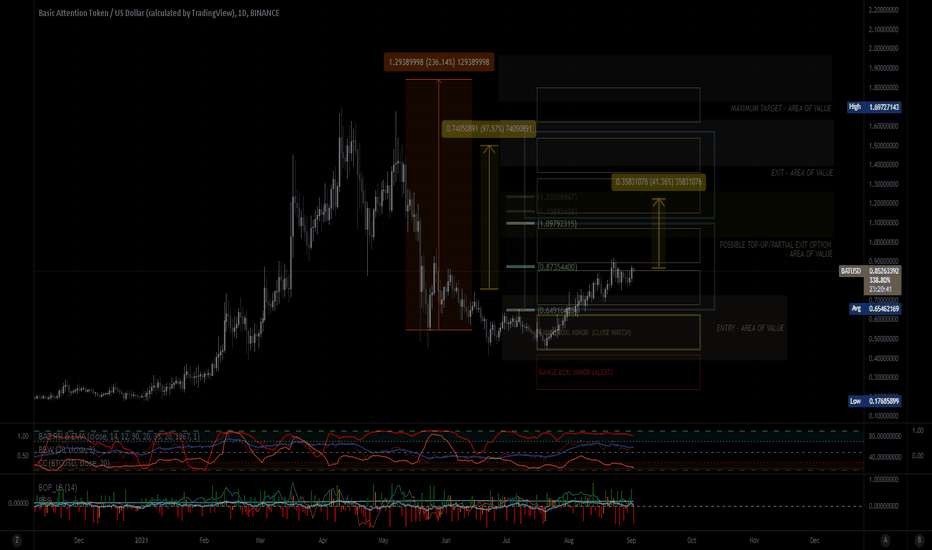
Task: Select the POSSIBLE TOP-UP/PARTIAL EXIT OPTION label
Action: 775,249
